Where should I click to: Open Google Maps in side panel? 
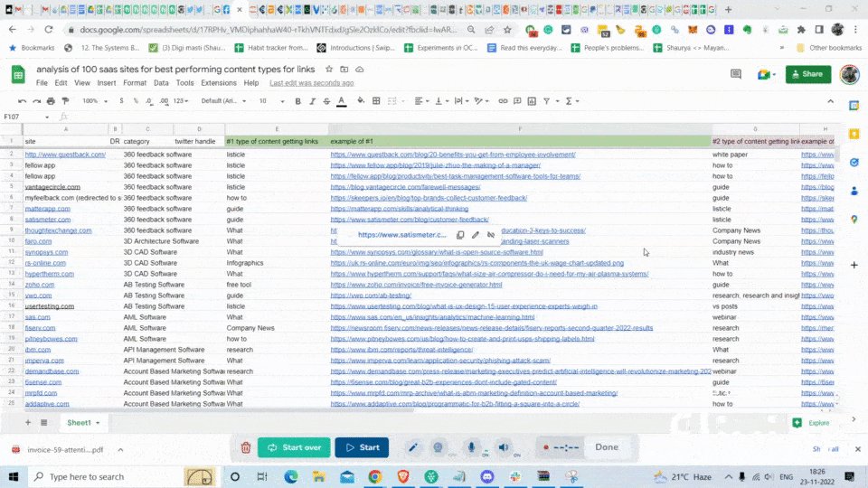[x=854, y=220]
